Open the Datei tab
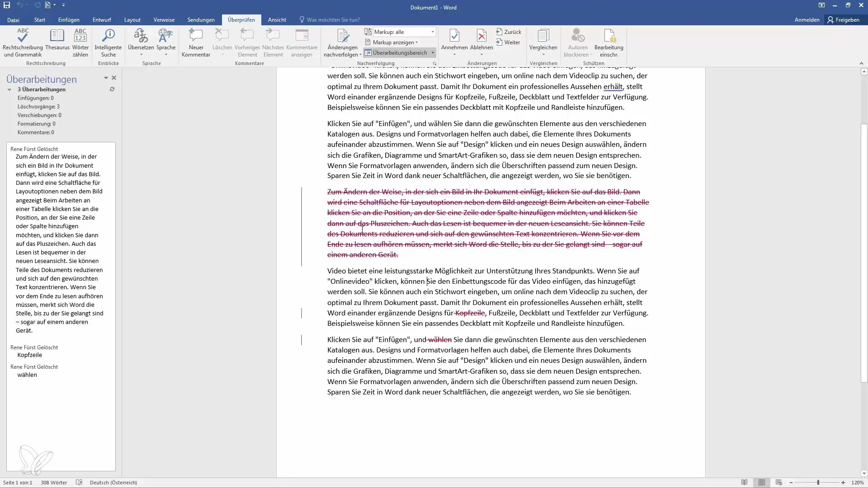The height and width of the screenshot is (488, 868). (13, 20)
